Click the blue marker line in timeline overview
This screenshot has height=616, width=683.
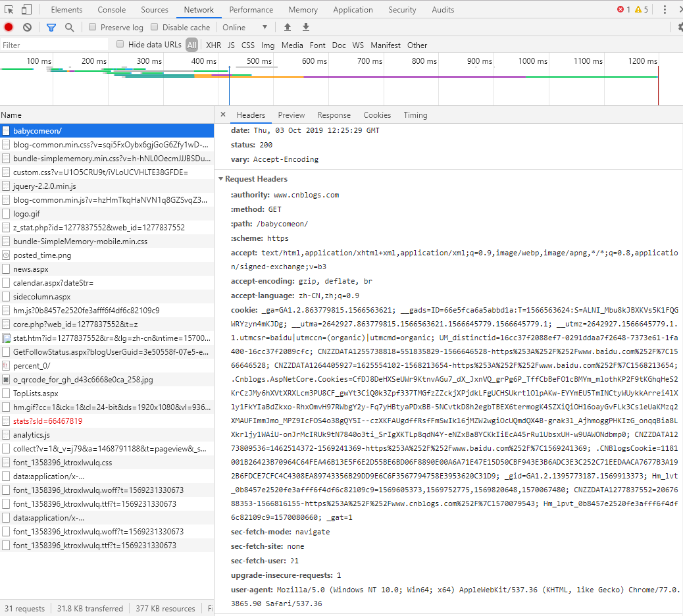229,86
